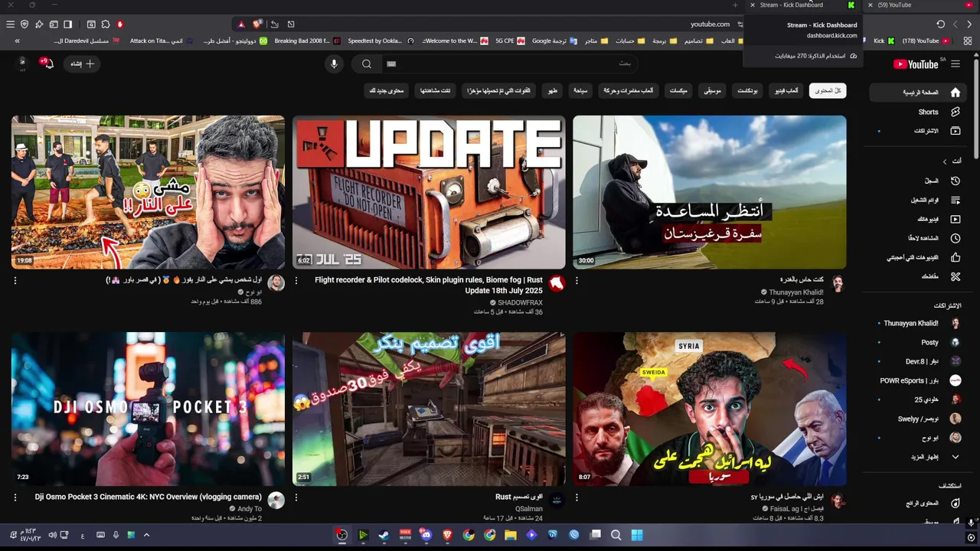980x551 pixels.
Task: Click the 'إنشاء' create button
Action: tap(82, 64)
